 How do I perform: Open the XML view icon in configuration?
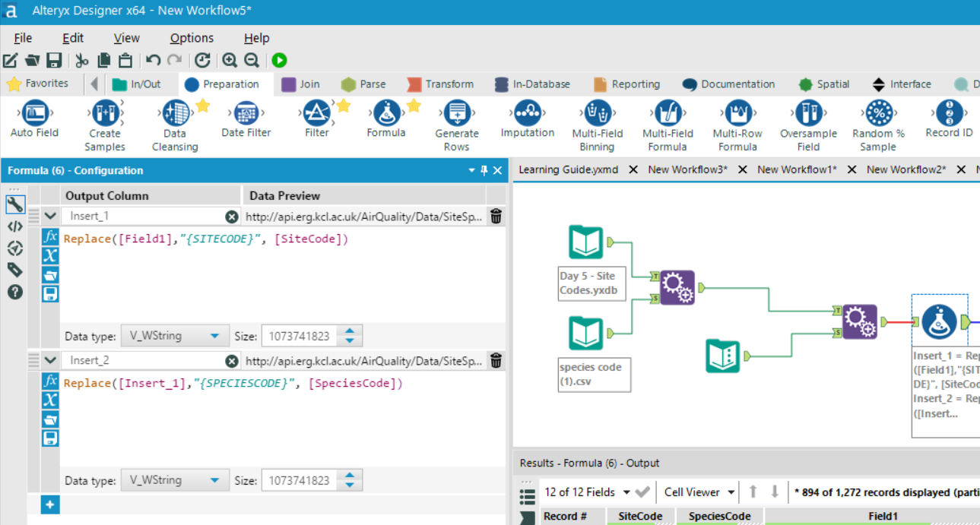14,226
